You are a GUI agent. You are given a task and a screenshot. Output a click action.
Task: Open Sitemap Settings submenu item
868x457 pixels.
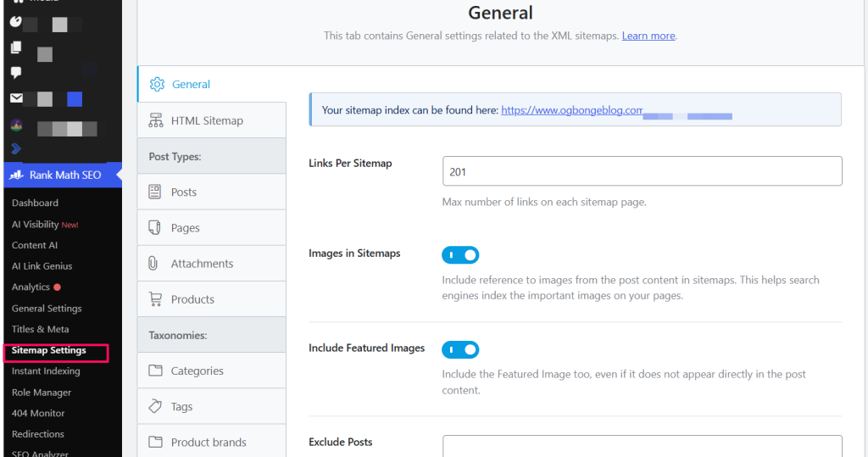coord(48,350)
